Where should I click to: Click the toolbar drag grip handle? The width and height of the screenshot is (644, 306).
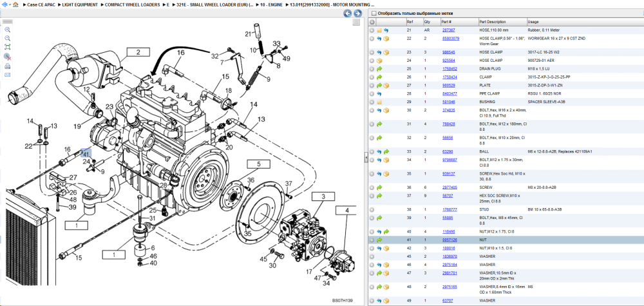click(7, 21)
